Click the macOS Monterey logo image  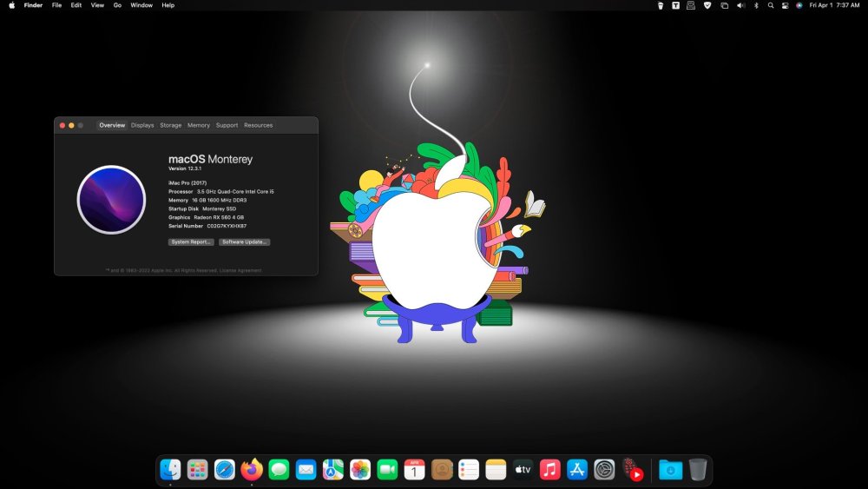[111, 200]
